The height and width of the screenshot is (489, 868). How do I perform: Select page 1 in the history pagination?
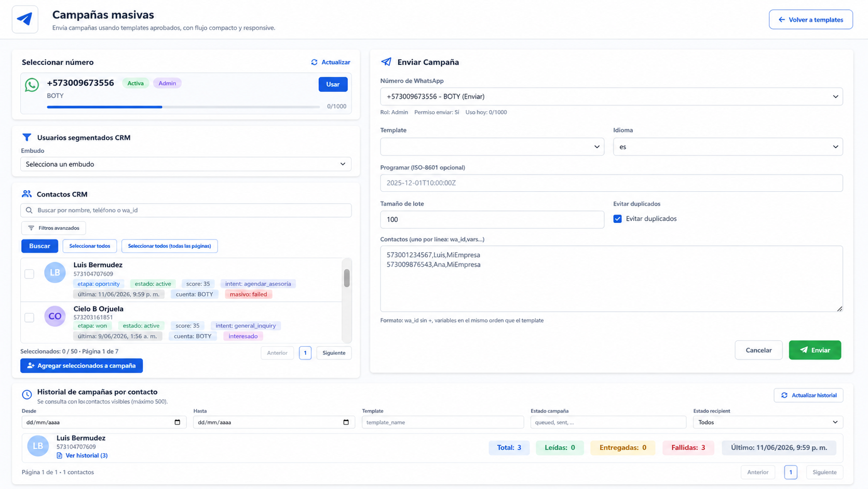tap(791, 472)
